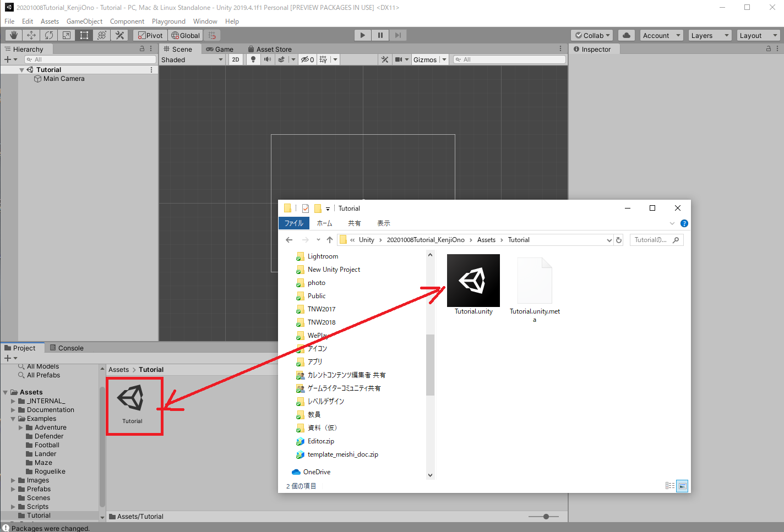Viewport: 784px width, 532px height.
Task: Refresh the Explorer folder view
Action: click(x=619, y=240)
